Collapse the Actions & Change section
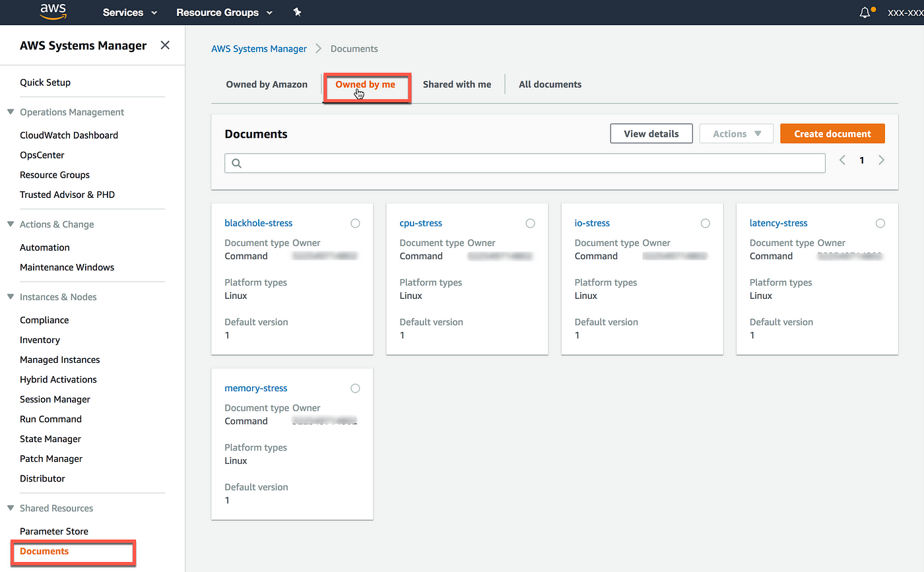924x572 pixels. click(x=11, y=224)
